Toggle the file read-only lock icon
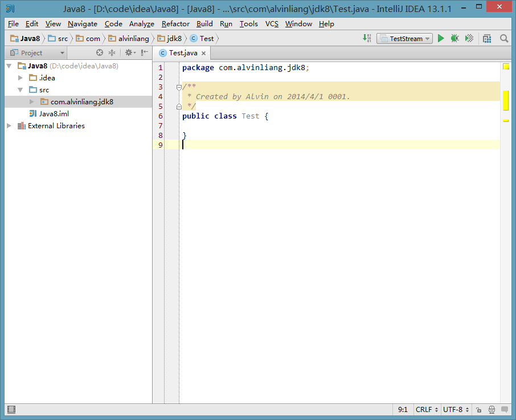The height and width of the screenshot is (420, 516). (478, 410)
